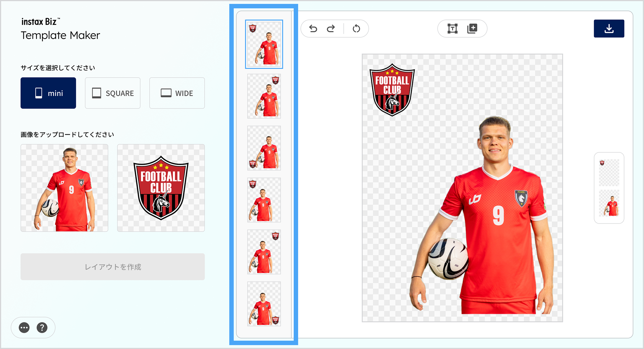
Task: Click the undo arrow icon
Action: [313, 29]
